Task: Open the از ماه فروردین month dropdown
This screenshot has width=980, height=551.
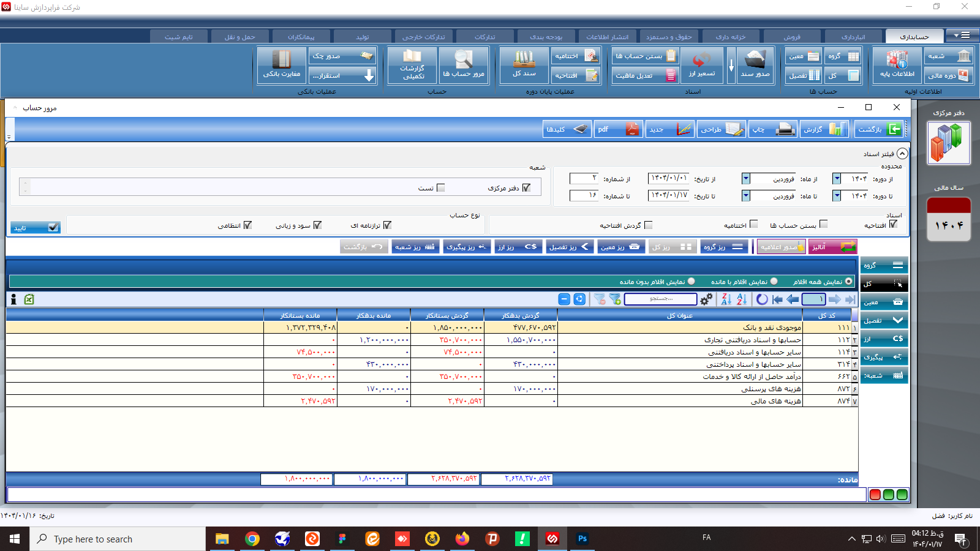Action: (745, 179)
